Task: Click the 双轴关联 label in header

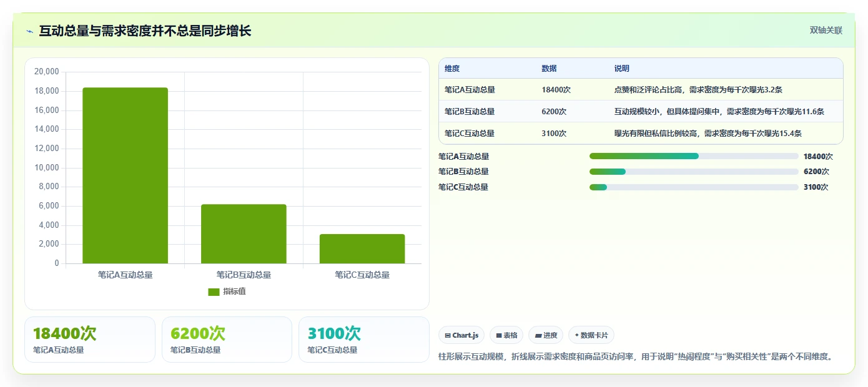Action: coord(826,30)
